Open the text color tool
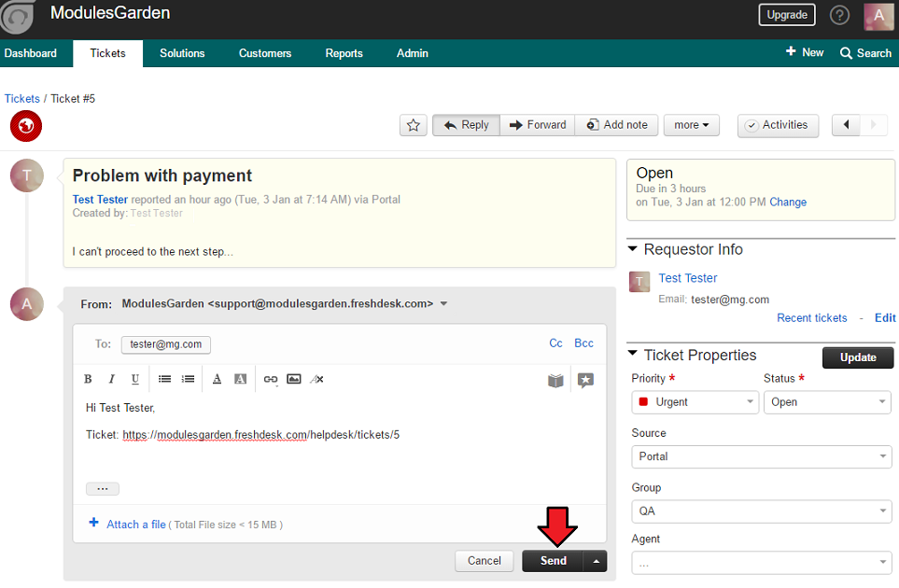Viewport: 899px width, 588px height. [217, 379]
